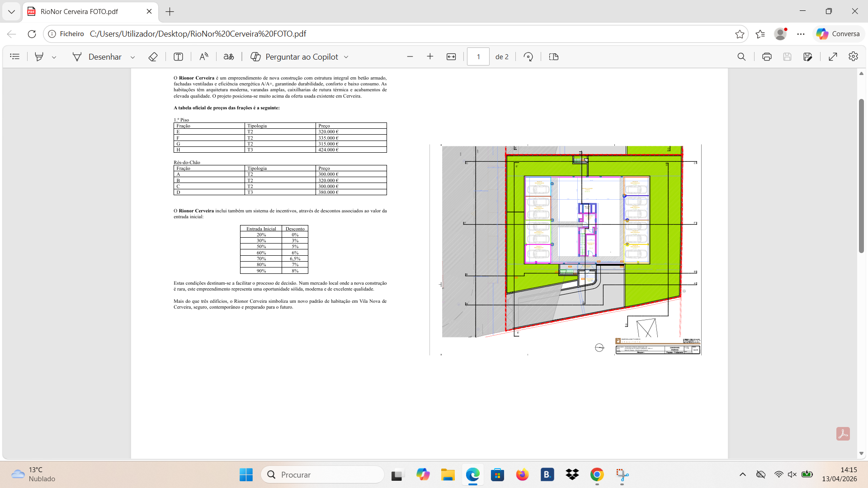Screen dimensions: 868x488
Task: Open the table of contents sidebar
Action: click(x=15, y=56)
